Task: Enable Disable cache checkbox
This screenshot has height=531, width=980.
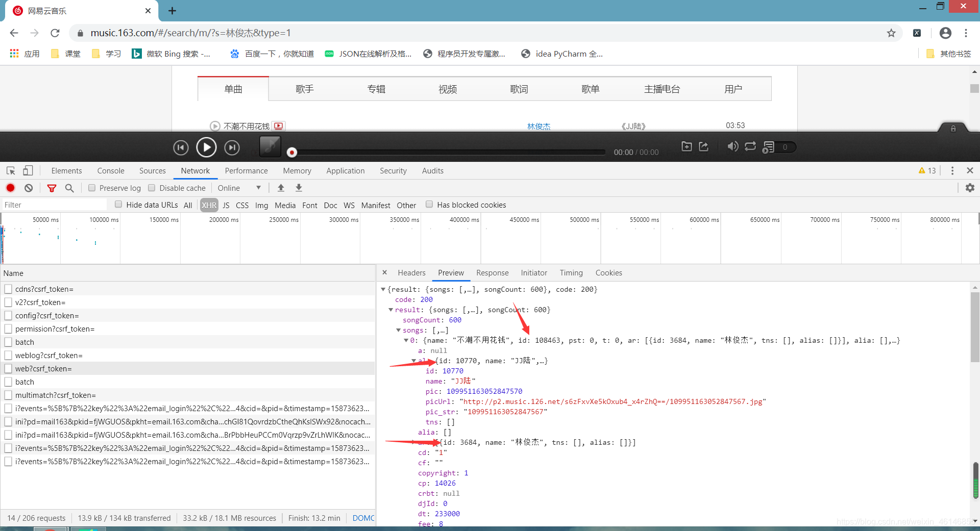Action: coord(152,188)
